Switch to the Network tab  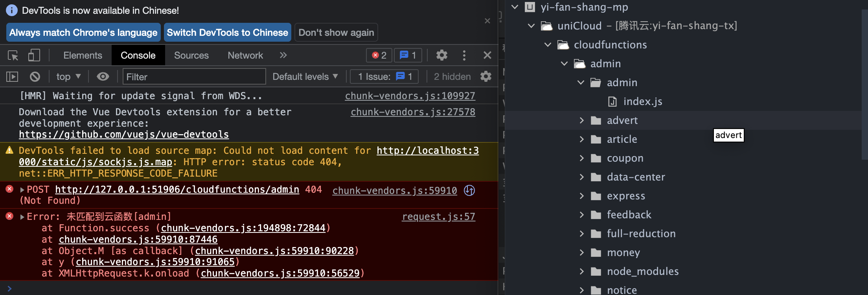click(x=245, y=55)
